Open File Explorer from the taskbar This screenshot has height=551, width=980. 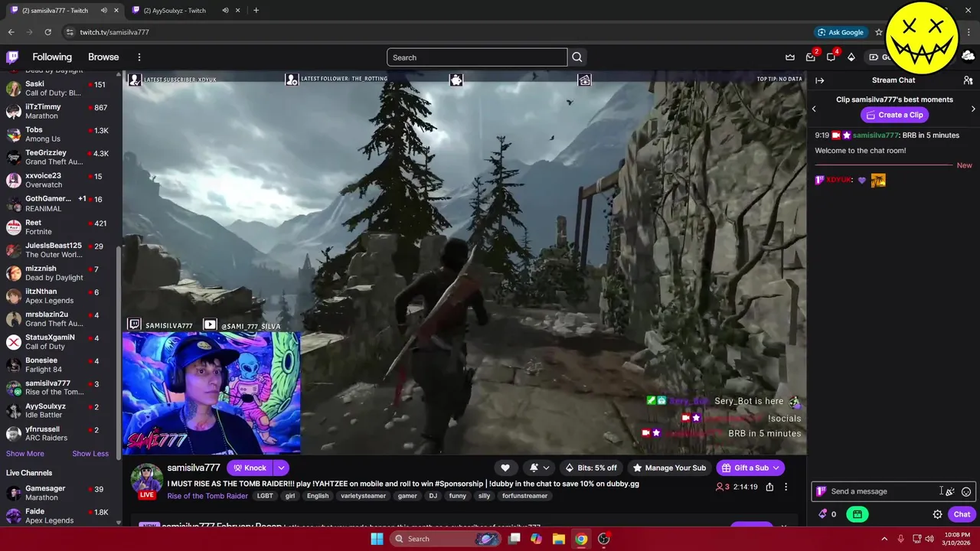558,539
